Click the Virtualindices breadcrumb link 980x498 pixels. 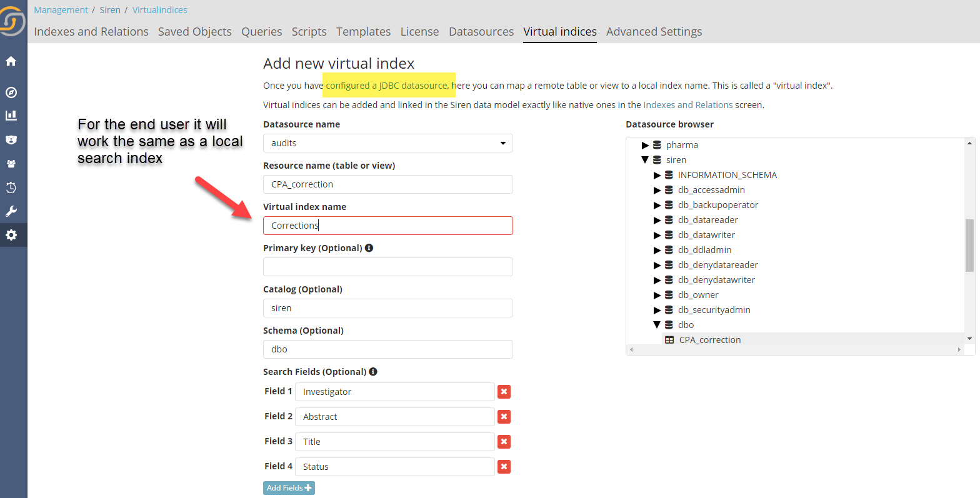(160, 10)
